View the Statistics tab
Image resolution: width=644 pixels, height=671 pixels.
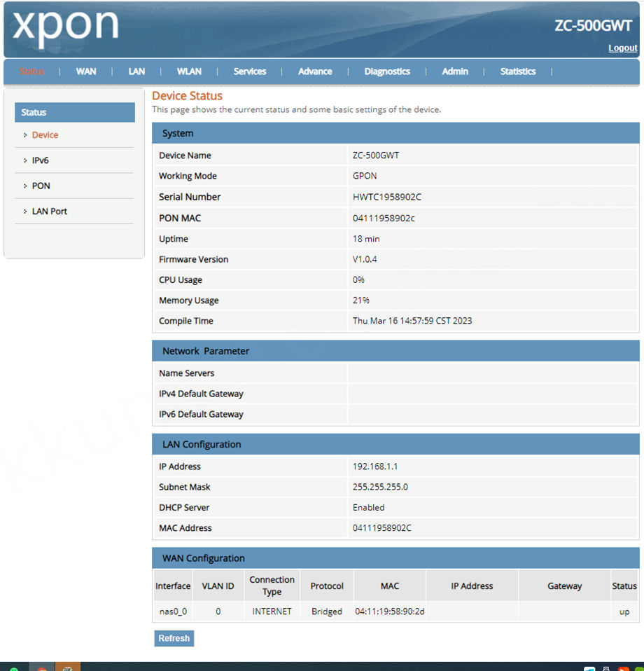pyautogui.click(x=518, y=71)
